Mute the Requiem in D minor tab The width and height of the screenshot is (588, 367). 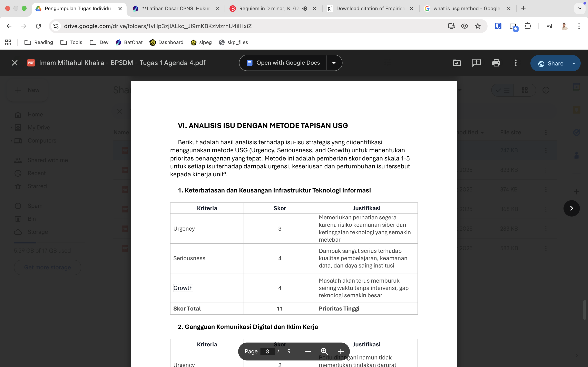305,9
